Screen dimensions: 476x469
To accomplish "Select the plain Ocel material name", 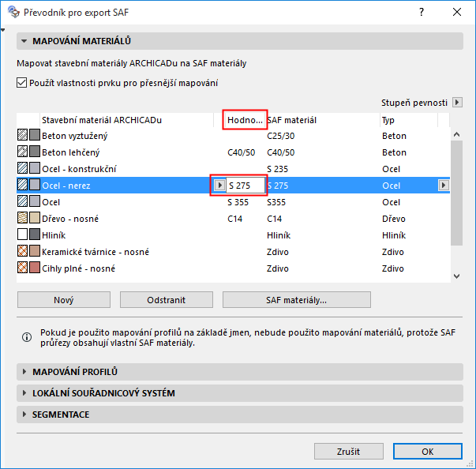I will pos(51,202).
